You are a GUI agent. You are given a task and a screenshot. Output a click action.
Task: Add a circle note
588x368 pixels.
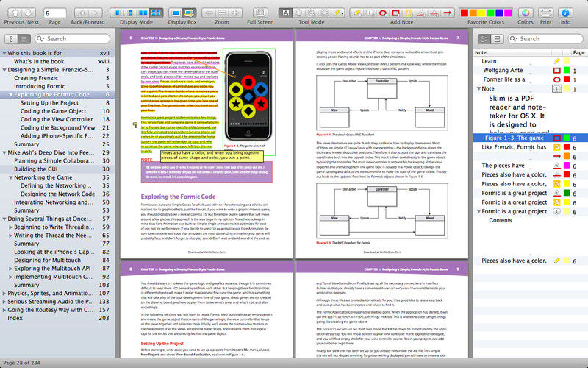[x=382, y=13]
